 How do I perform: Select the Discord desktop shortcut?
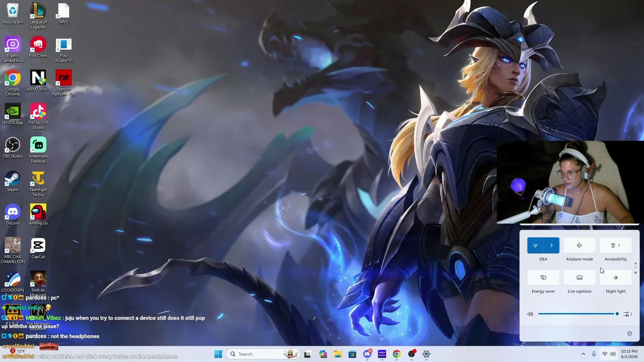(13, 215)
